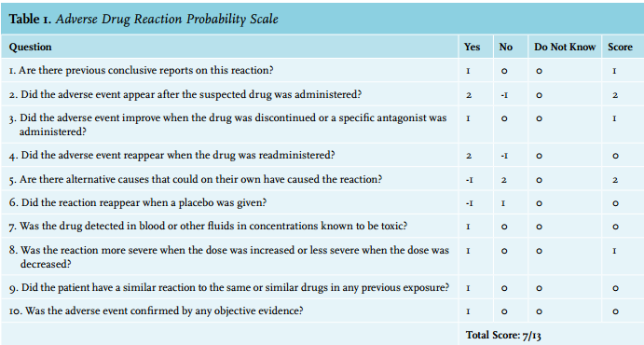This screenshot has width=644, height=345.
Task: Click the 'Do Not Know' column header
Action: [x=565, y=47]
